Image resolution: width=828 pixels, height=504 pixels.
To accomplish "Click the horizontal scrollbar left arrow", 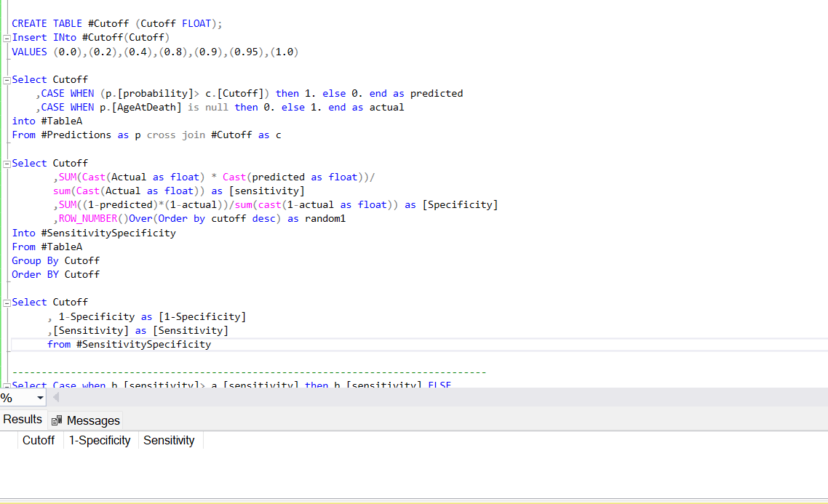I will (56, 399).
